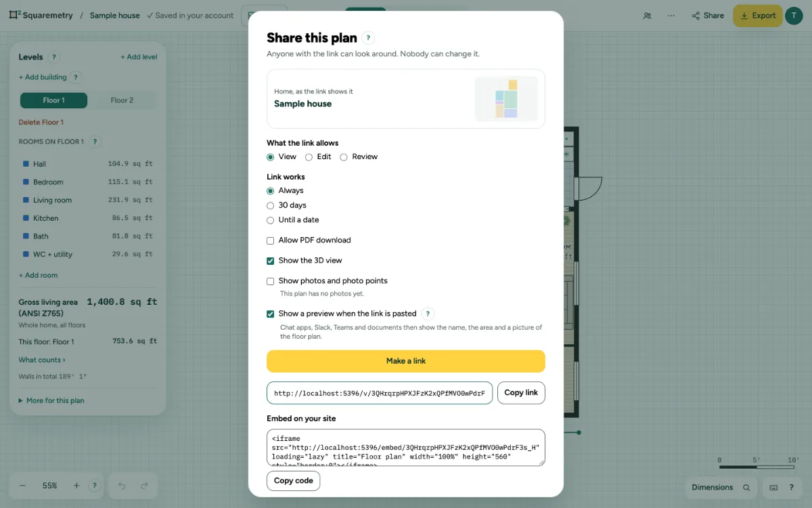This screenshot has height=508, width=812.
Task: Switch to the Floor 2 tab
Action: coord(122,100)
